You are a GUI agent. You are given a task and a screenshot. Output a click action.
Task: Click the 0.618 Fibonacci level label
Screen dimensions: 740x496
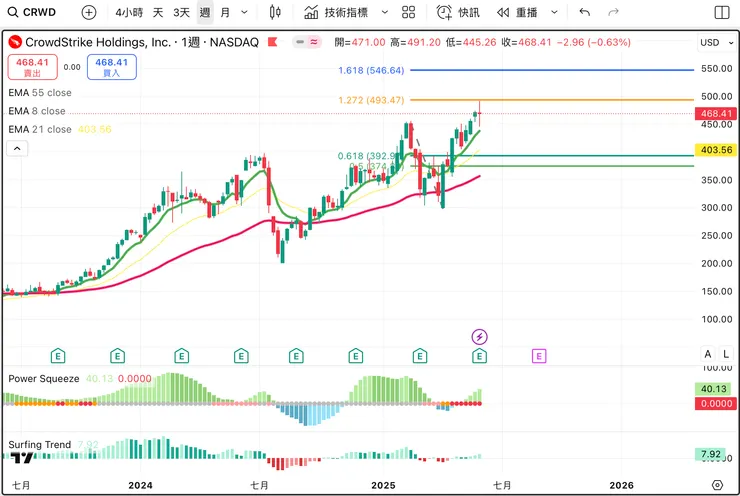pyautogui.click(x=366, y=156)
